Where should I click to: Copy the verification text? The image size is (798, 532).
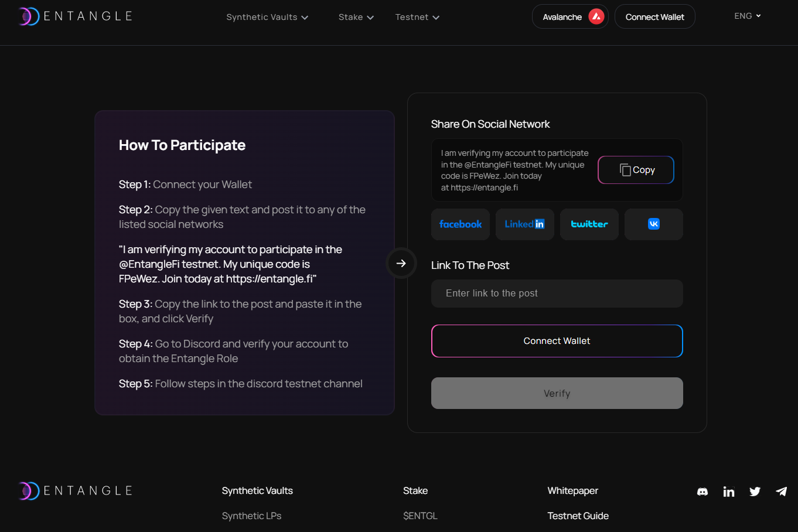click(x=636, y=170)
